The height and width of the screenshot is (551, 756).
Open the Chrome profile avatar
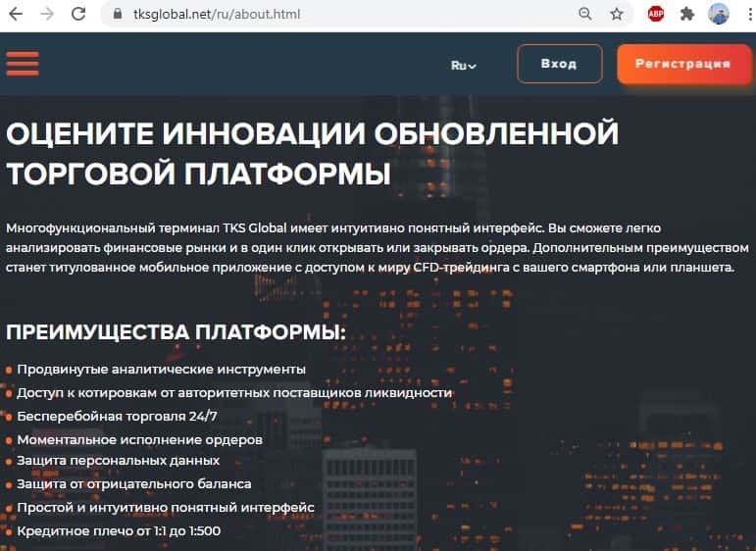[719, 14]
